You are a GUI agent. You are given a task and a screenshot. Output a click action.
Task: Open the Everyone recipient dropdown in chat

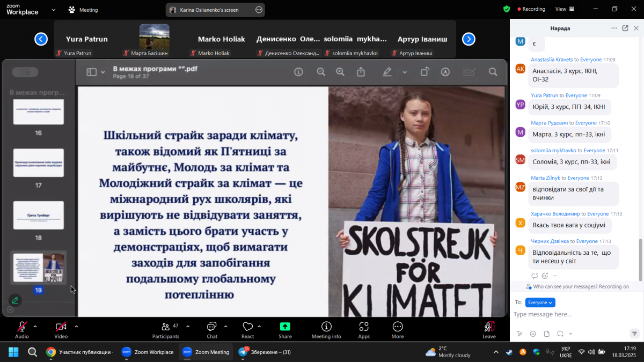pos(540,302)
